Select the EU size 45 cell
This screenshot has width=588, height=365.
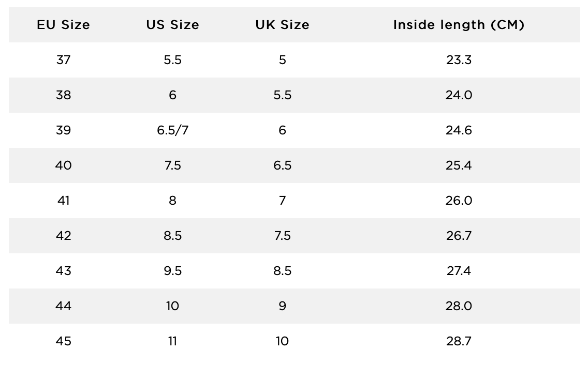point(63,341)
